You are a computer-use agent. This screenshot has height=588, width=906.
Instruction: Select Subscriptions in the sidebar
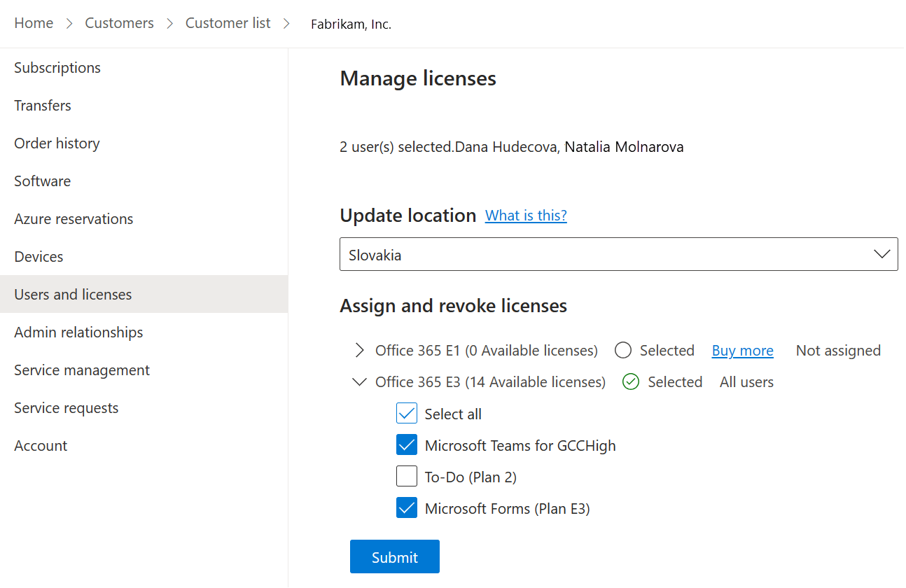[57, 67]
